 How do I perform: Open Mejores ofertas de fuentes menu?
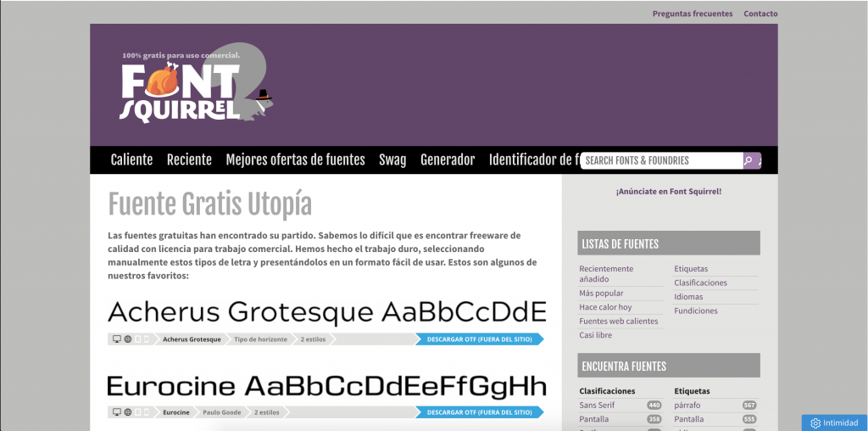pos(296,160)
